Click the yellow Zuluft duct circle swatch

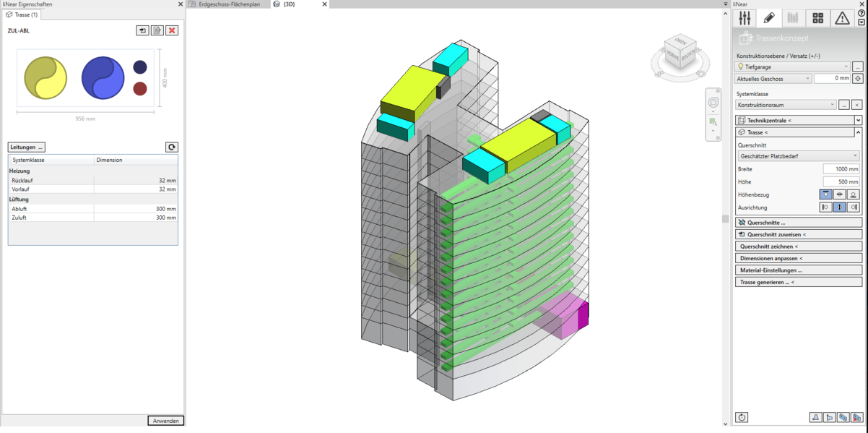click(45, 78)
